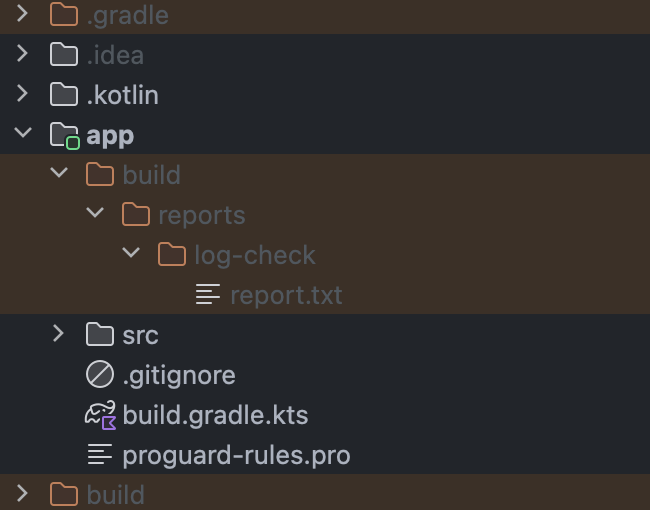Click the Gradle Kotlin script file icon
This screenshot has height=510, width=650.
pos(100,415)
